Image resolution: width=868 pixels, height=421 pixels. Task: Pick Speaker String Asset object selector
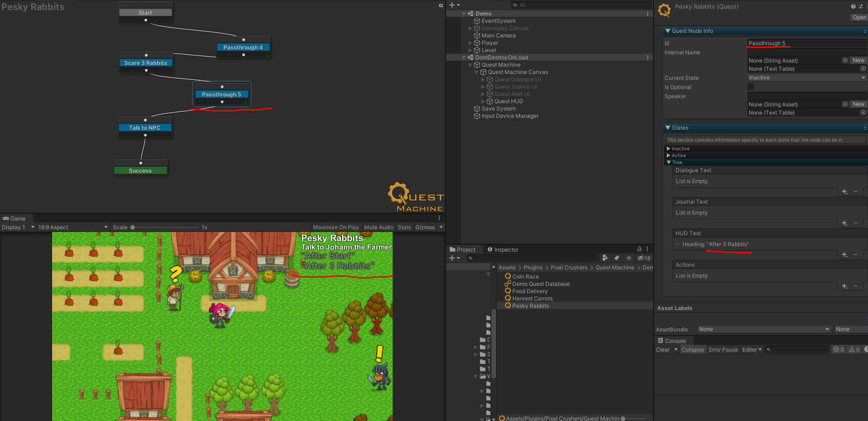click(x=845, y=104)
